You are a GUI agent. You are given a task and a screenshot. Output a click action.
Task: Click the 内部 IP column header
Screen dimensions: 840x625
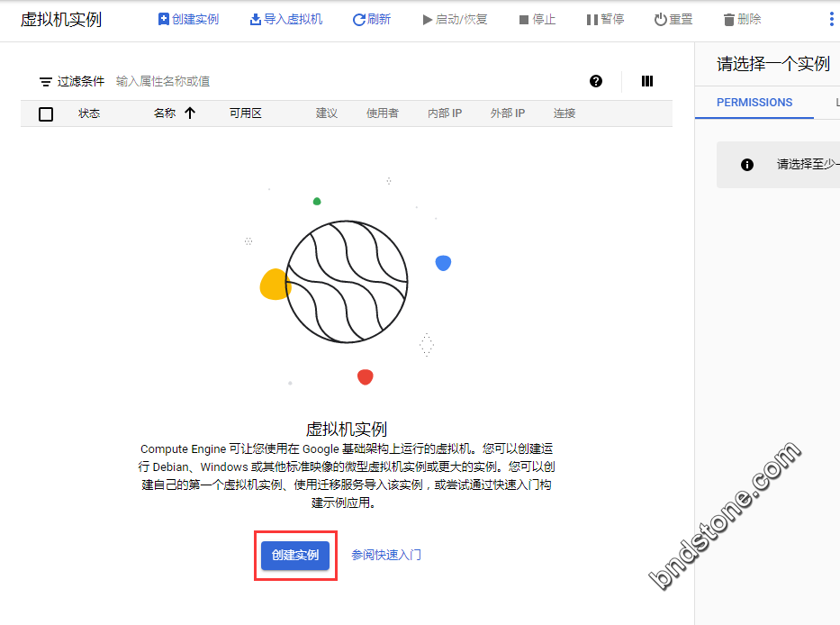coord(445,113)
